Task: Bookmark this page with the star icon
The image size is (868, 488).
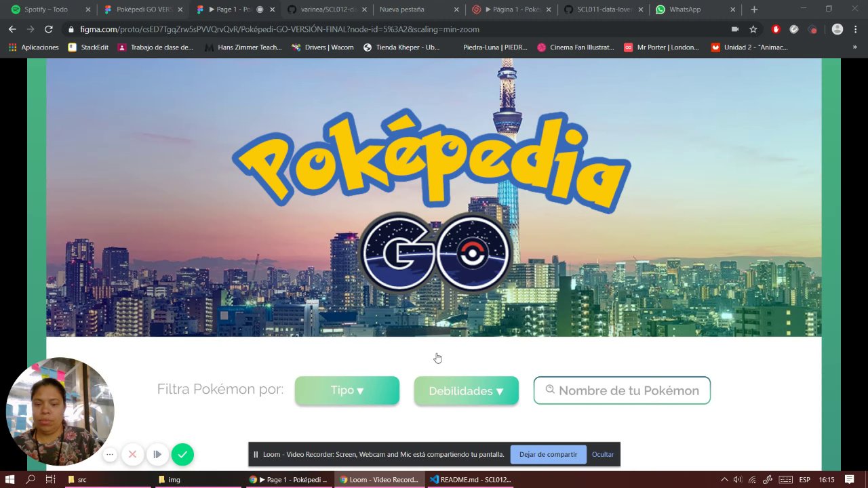Action: (753, 29)
